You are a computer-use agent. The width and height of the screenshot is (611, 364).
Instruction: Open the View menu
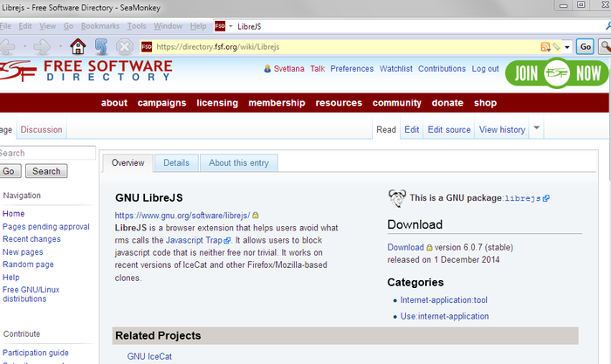(x=47, y=26)
